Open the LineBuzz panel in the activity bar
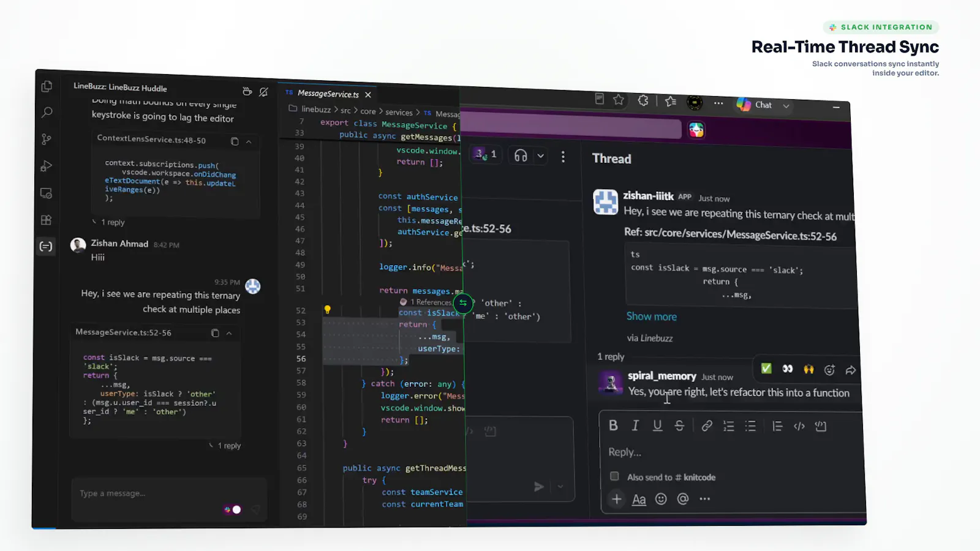 [x=46, y=246]
